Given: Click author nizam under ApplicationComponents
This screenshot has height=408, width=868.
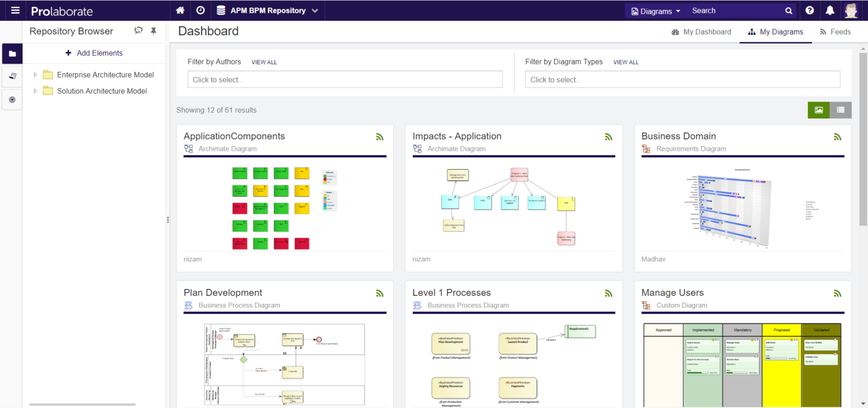Looking at the screenshot, I should 192,259.
